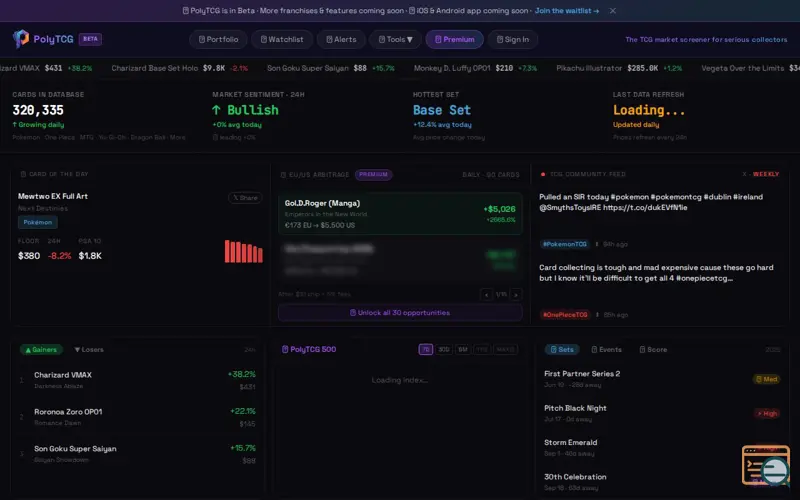The image size is (800, 500).
Task: Open the Premium nav button
Action: [x=454, y=39]
